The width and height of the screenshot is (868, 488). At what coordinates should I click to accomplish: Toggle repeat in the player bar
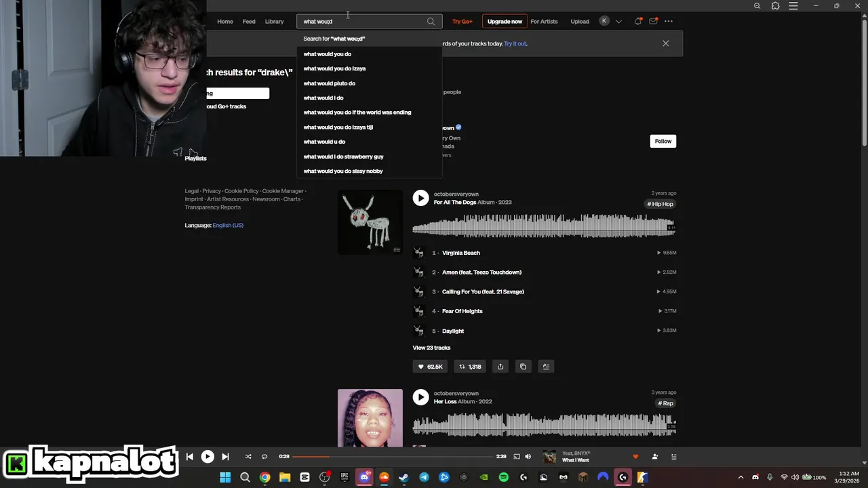point(264,457)
